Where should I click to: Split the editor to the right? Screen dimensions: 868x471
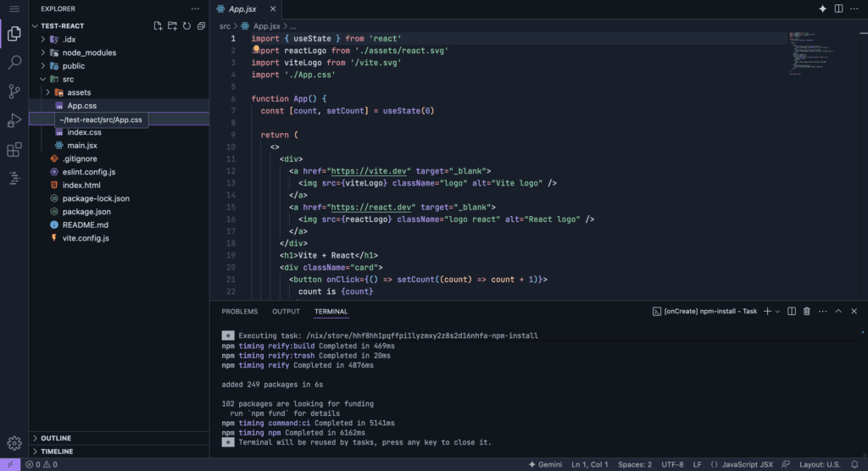(x=838, y=8)
